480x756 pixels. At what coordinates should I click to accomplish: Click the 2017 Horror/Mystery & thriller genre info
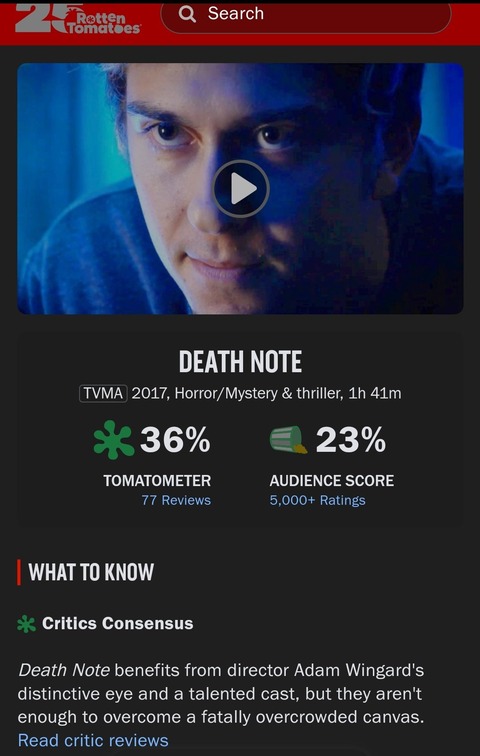click(x=266, y=393)
